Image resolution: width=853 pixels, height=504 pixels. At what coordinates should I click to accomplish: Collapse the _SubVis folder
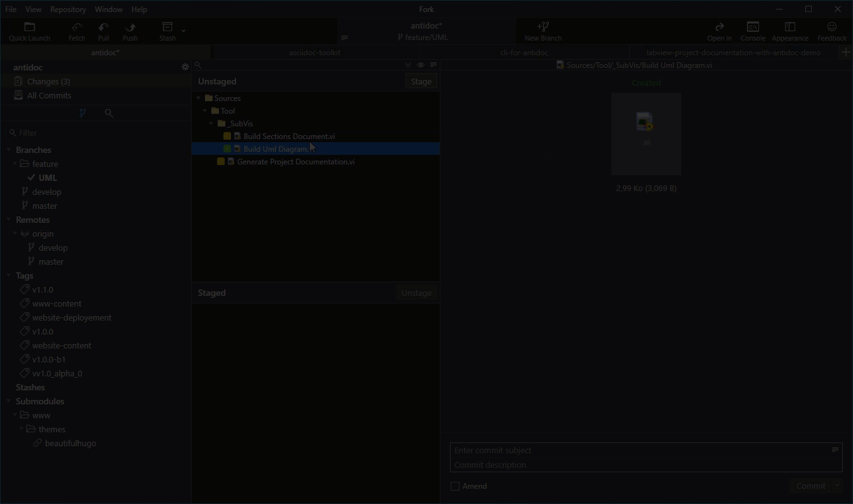(x=211, y=124)
